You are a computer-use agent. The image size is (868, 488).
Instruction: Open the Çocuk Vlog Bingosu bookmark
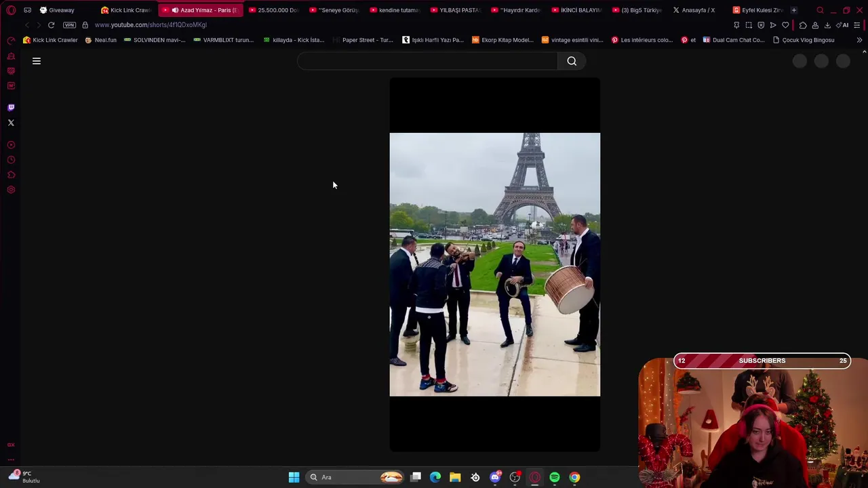(804, 40)
